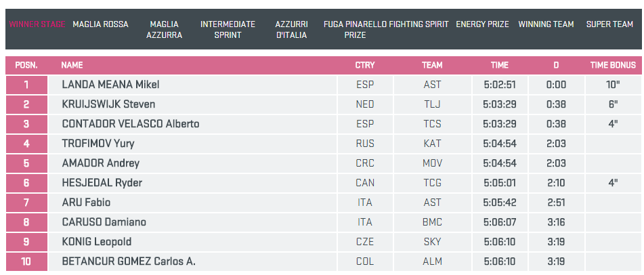Click the TIME column header
This screenshot has width=644, height=275.
[x=500, y=66]
